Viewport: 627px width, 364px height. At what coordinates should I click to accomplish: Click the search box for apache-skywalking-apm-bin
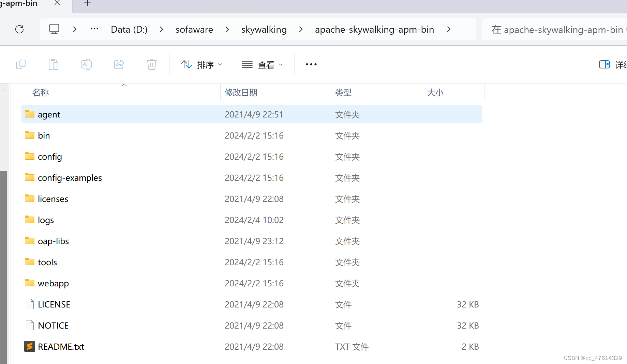pyautogui.click(x=554, y=30)
